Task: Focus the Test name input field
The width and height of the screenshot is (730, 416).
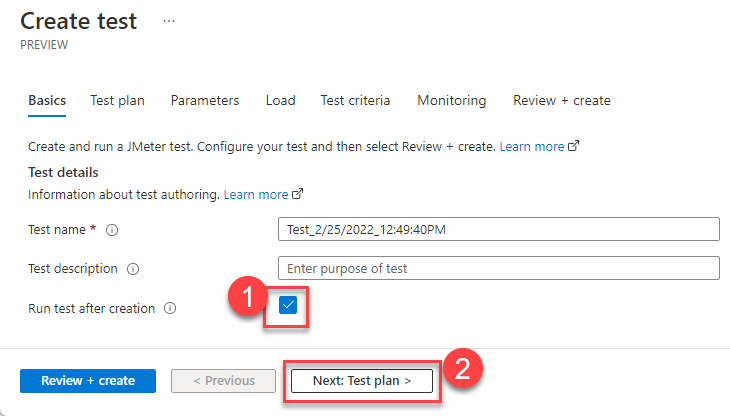Action: click(x=499, y=229)
